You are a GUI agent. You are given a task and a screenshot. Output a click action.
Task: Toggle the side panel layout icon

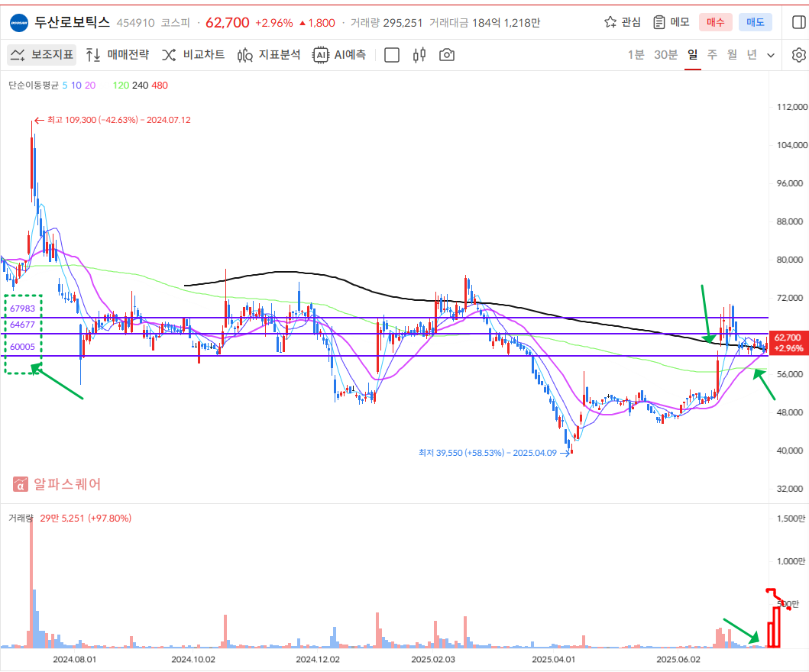click(x=798, y=22)
